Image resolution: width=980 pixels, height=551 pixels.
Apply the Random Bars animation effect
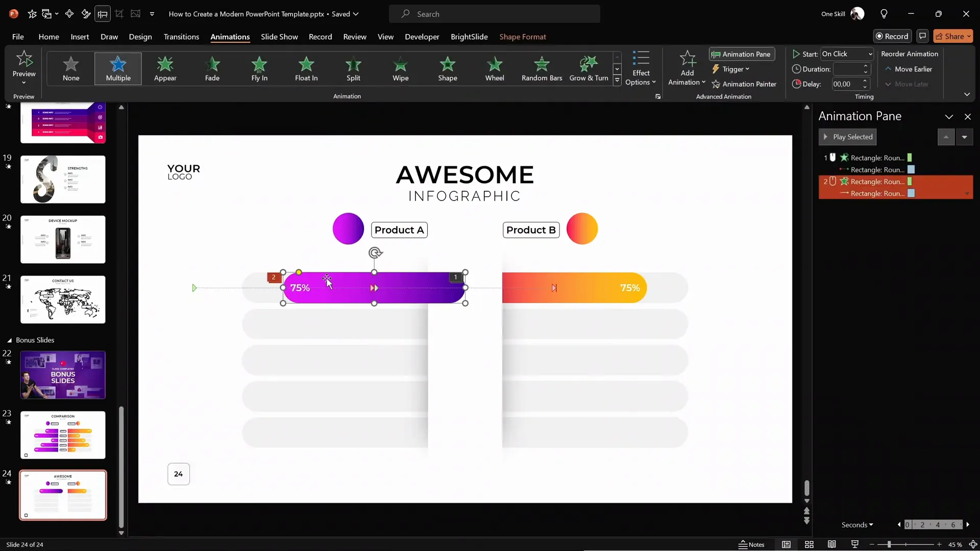click(x=542, y=69)
